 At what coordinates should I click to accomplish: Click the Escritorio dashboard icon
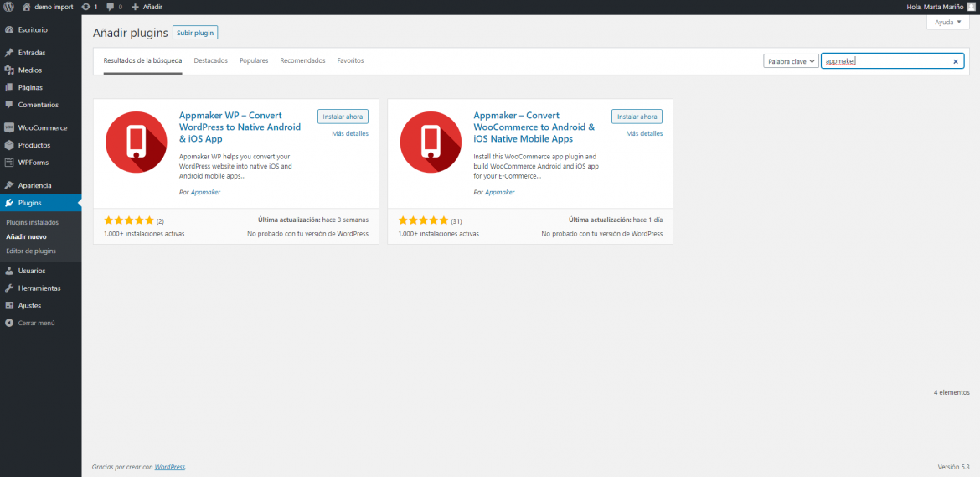[8, 29]
